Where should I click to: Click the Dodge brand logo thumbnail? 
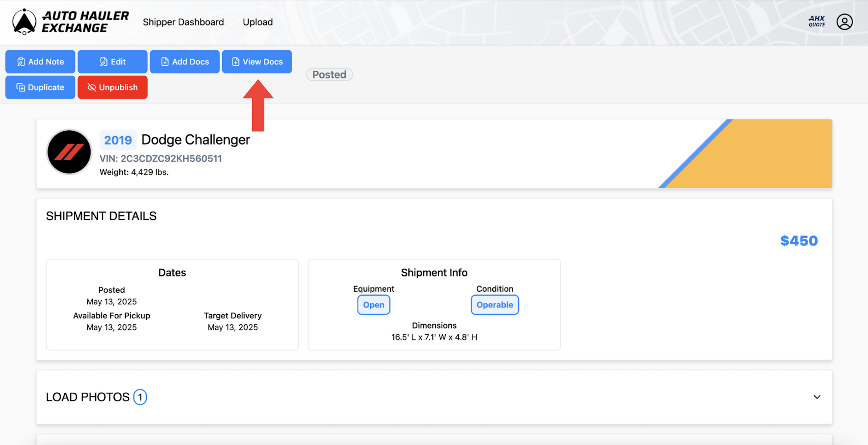(69, 152)
